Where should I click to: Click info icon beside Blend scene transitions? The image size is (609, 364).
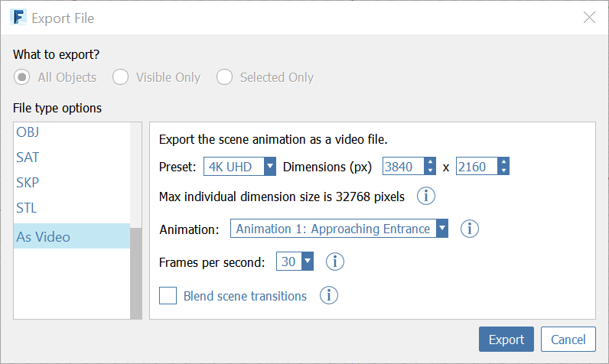(329, 295)
